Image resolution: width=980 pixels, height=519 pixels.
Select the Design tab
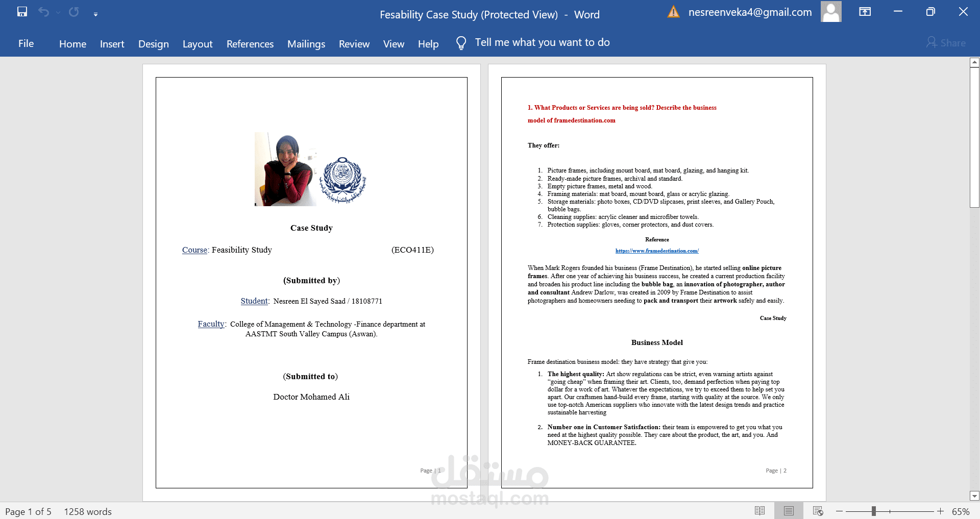pos(153,44)
